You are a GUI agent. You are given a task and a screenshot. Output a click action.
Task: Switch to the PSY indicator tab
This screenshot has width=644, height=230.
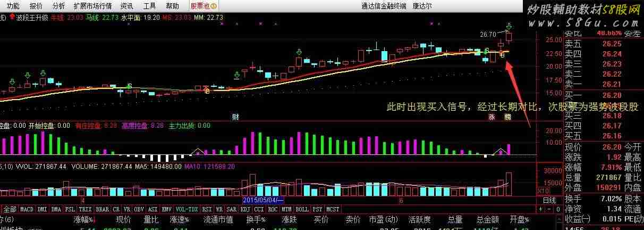click(317, 209)
